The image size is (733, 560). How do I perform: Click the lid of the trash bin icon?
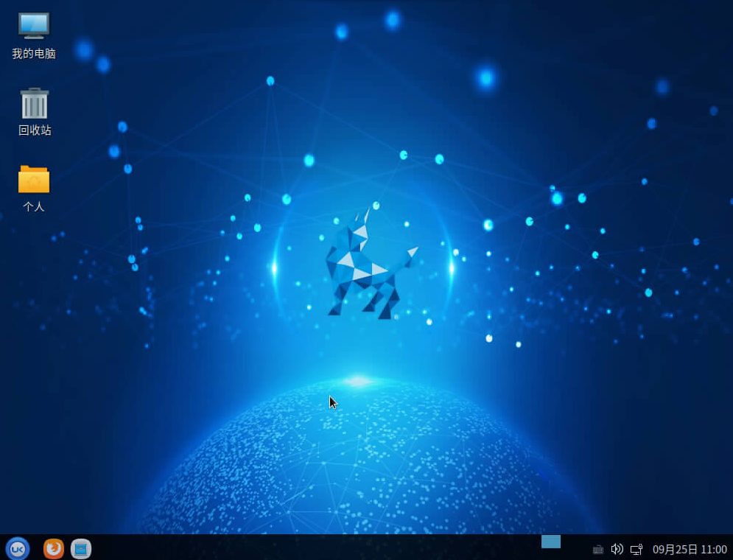point(34,91)
